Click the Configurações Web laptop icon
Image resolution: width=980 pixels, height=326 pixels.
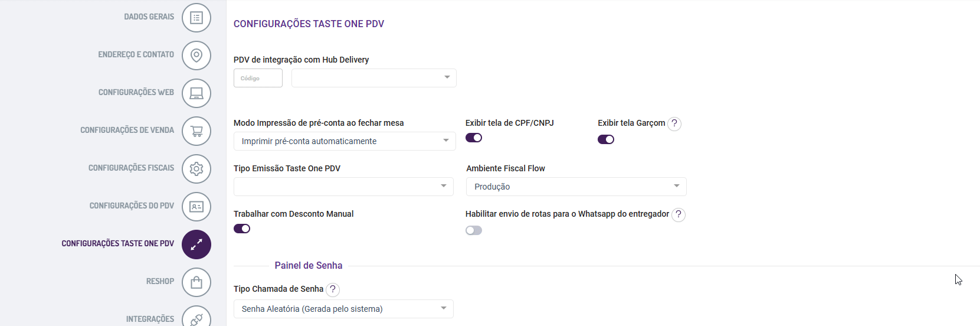[x=196, y=93]
